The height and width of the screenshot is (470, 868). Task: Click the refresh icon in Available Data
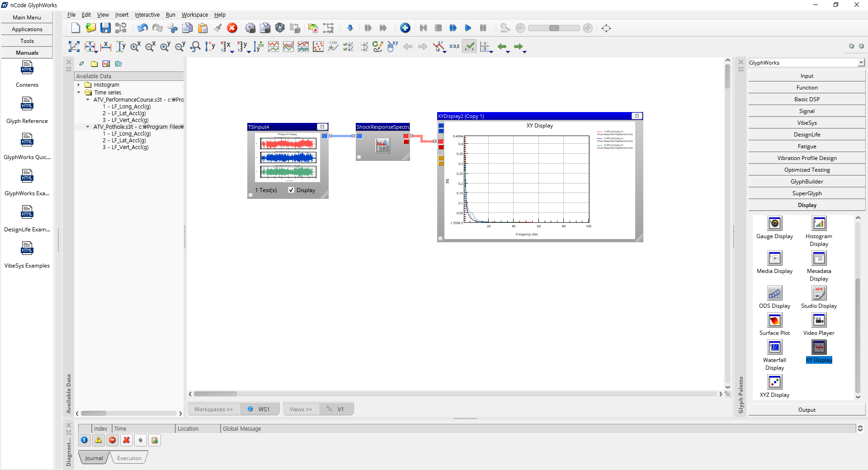(x=81, y=64)
